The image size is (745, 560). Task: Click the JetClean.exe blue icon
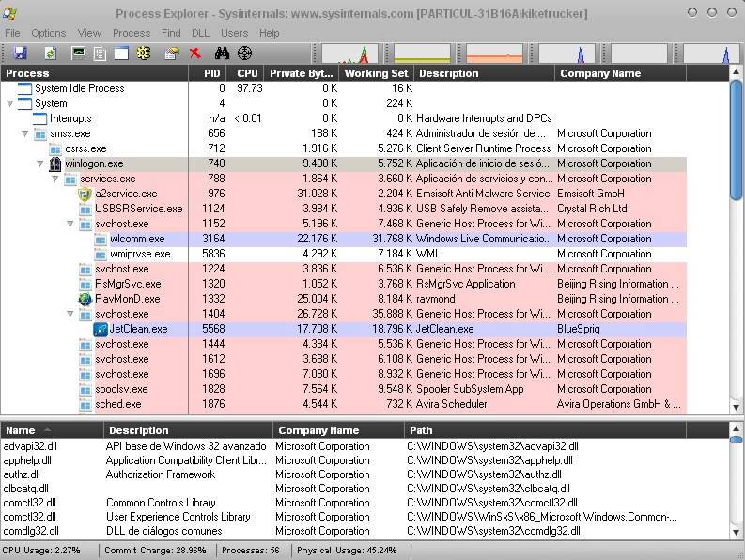[x=101, y=329]
